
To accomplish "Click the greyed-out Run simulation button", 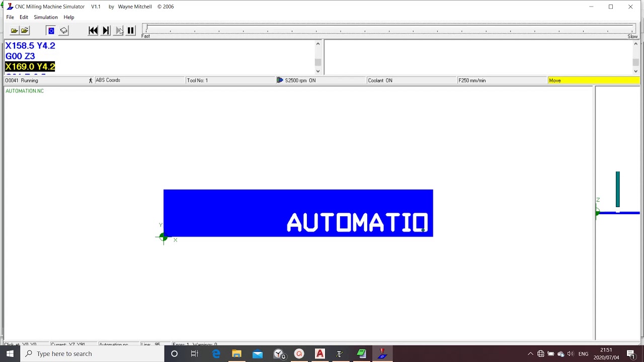I will point(119,31).
